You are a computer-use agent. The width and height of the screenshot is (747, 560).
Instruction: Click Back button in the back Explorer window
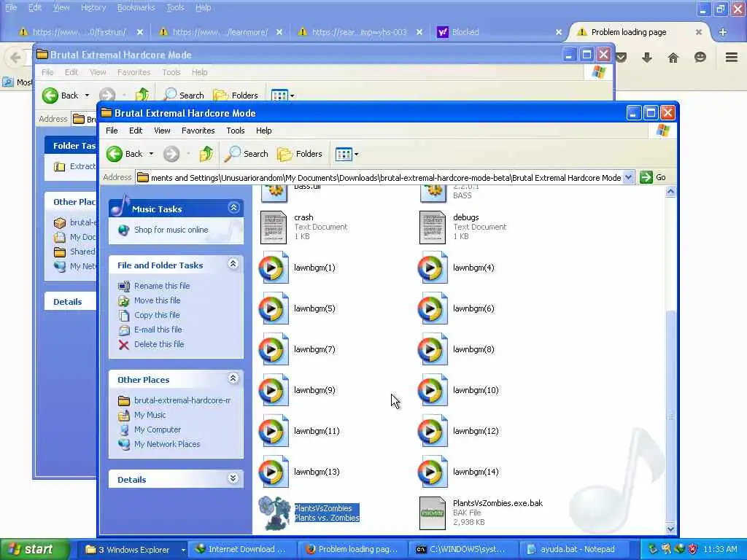click(x=59, y=96)
